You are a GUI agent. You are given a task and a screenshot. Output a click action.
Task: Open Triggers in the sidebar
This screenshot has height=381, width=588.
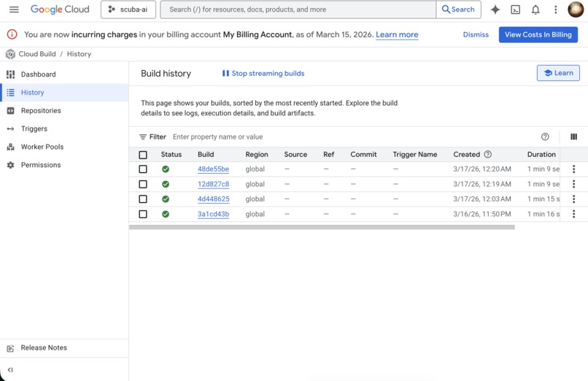point(64,128)
